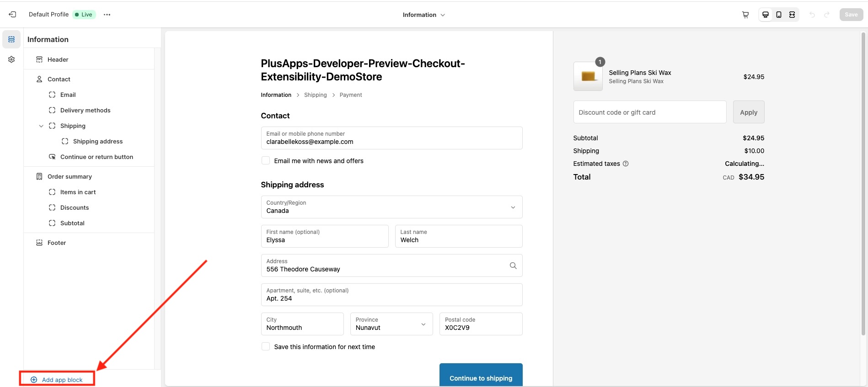
Task: Click the estimated taxes help icon
Action: (626, 164)
